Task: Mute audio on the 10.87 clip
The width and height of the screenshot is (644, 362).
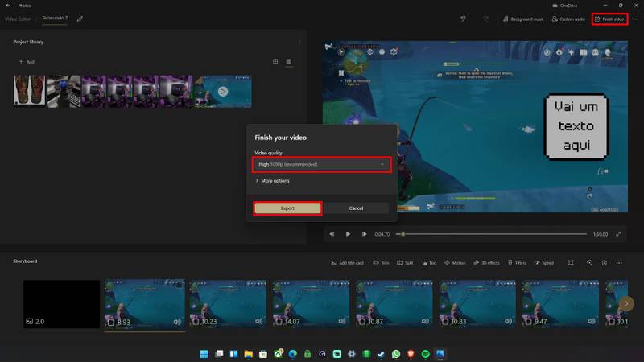Action: pyautogui.click(x=425, y=321)
